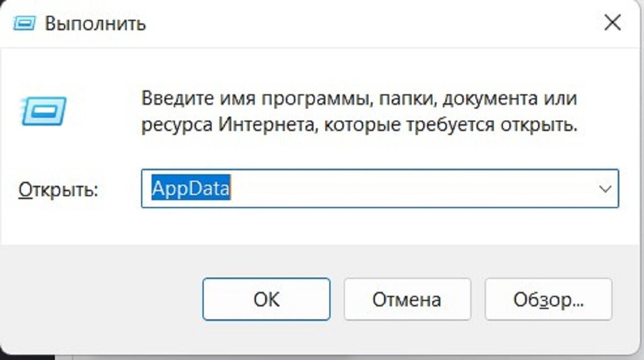Image resolution: width=644 pixels, height=360 pixels.
Task: Click the description line starting with Введите
Action: point(359,100)
